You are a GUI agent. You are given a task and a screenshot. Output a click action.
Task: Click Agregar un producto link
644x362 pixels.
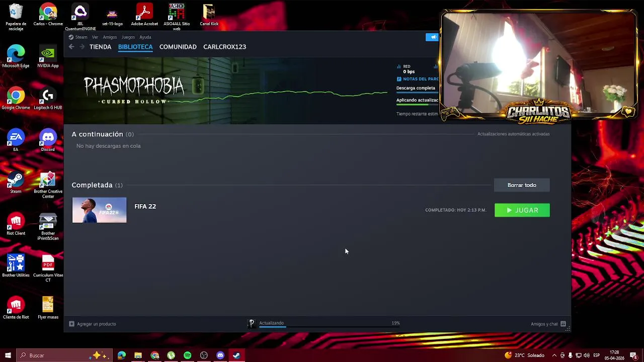click(x=97, y=324)
